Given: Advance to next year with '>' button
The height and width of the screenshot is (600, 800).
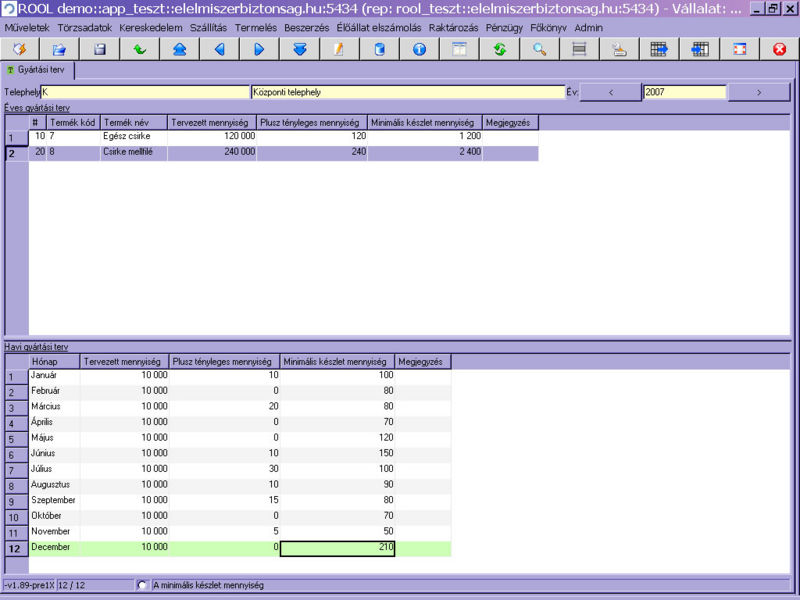Looking at the screenshot, I should [x=758, y=92].
